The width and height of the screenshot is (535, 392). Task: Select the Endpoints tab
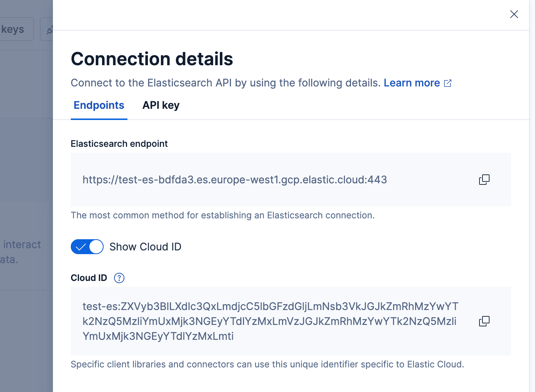pyautogui.click(x=99, y=105)
